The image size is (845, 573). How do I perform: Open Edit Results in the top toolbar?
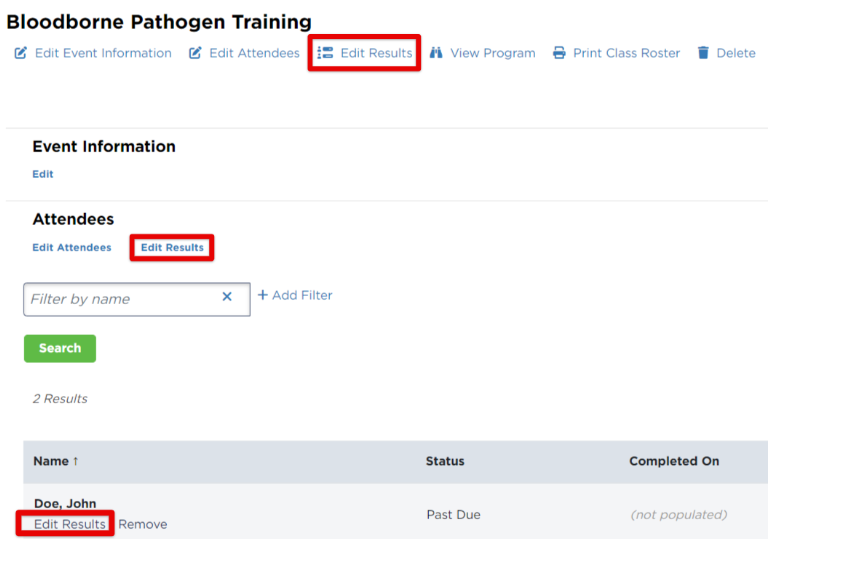(x=376, y=53)
